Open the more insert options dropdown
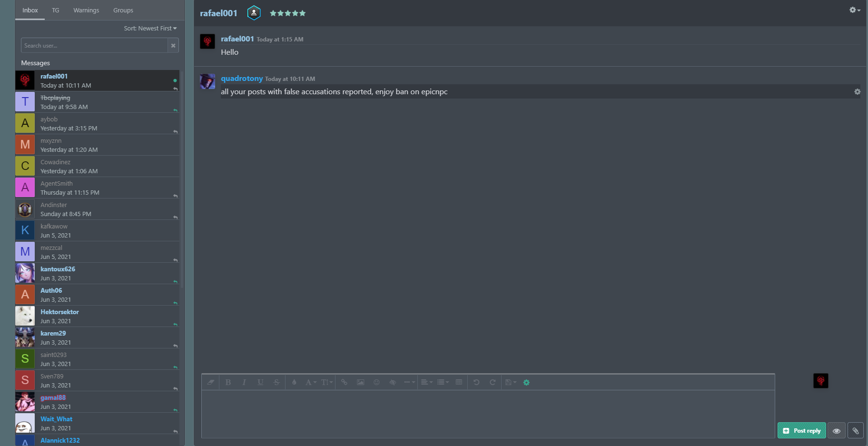Viewport: 868px width, 446px height. click(x=409, y=382)
